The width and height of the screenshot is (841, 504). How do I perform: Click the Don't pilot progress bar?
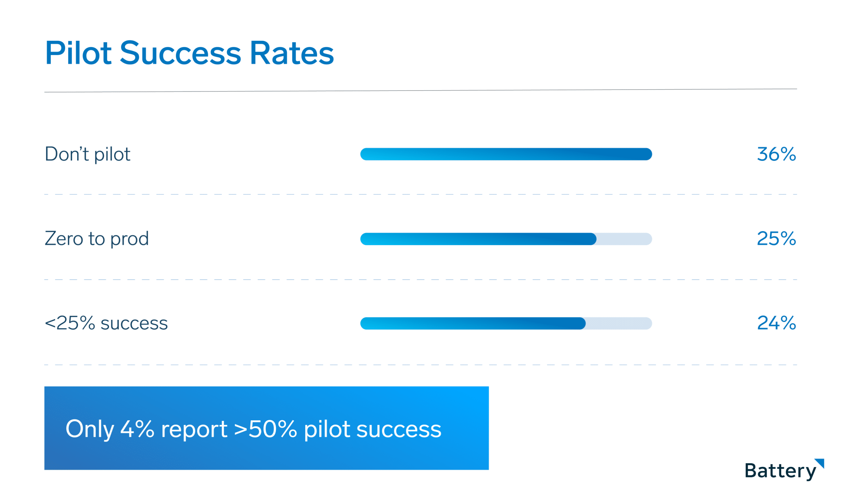pos(506,154)
